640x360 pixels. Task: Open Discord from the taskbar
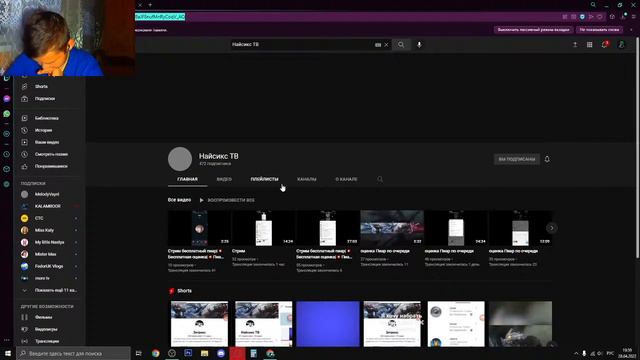221,353
